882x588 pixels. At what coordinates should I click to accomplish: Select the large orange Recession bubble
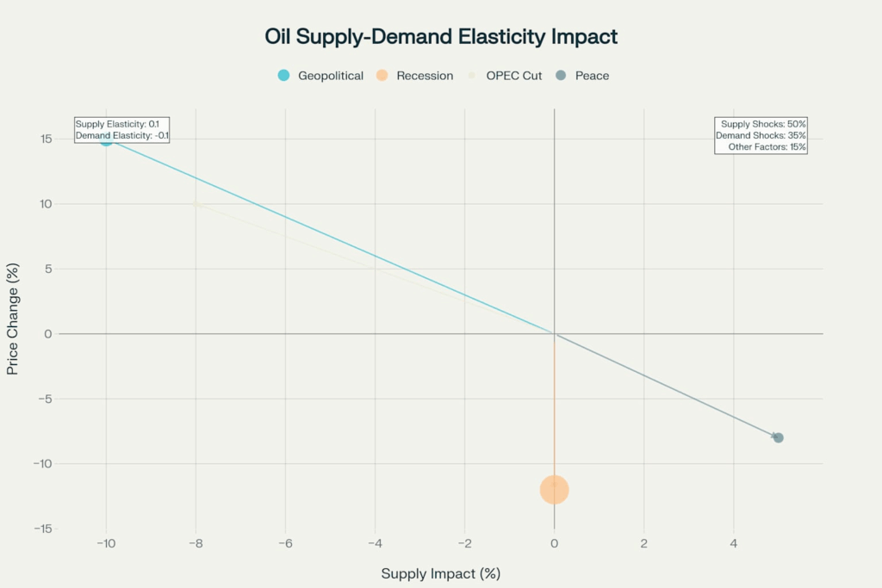pos(554,489)
